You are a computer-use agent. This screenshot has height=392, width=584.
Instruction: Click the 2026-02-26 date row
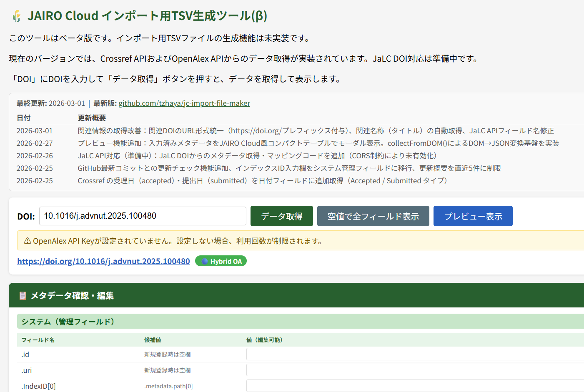(35, 156)
